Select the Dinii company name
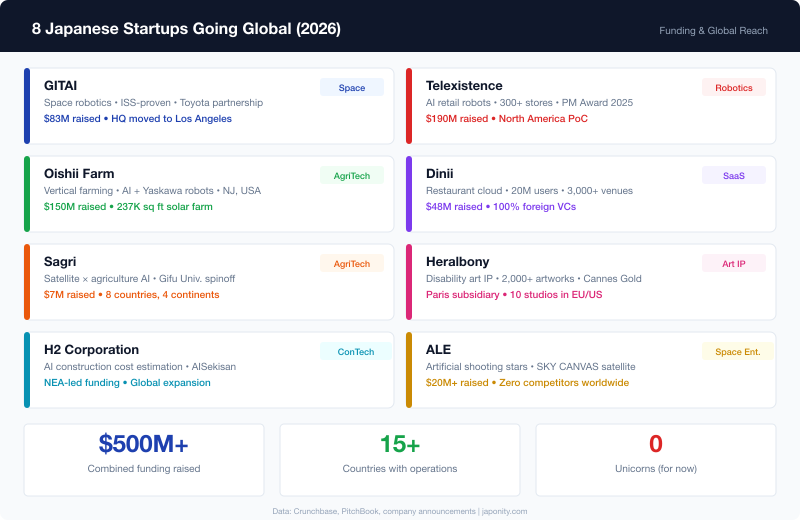Viewport: 800px width, 520px height. point(440,174)
